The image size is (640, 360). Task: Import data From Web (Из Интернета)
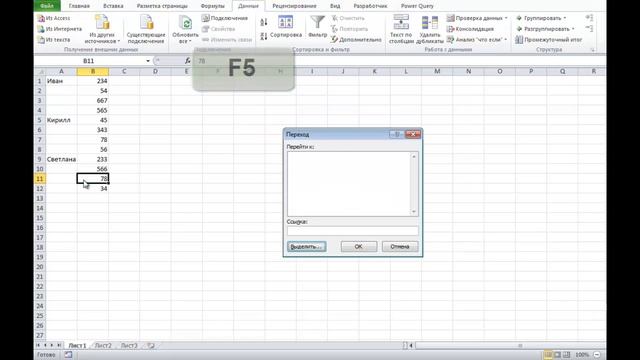[x=60, y=29]
